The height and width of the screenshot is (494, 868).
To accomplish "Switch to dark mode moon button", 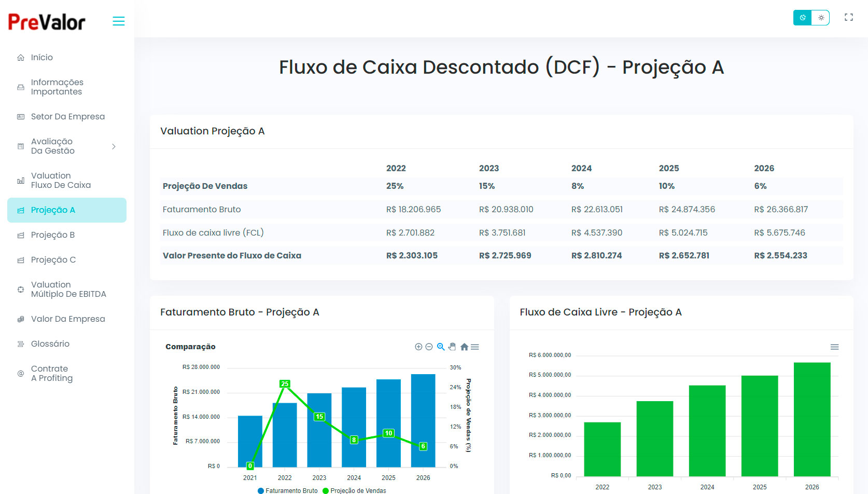I will tap(802, 18).
